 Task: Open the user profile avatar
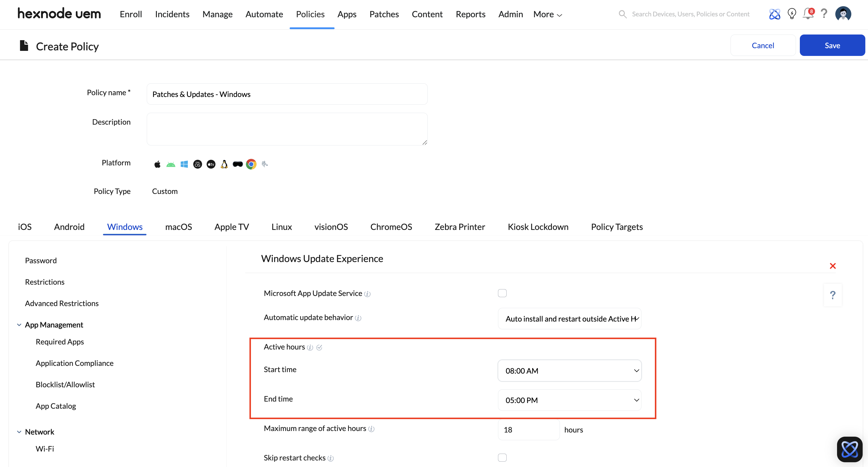click(843, 14)
